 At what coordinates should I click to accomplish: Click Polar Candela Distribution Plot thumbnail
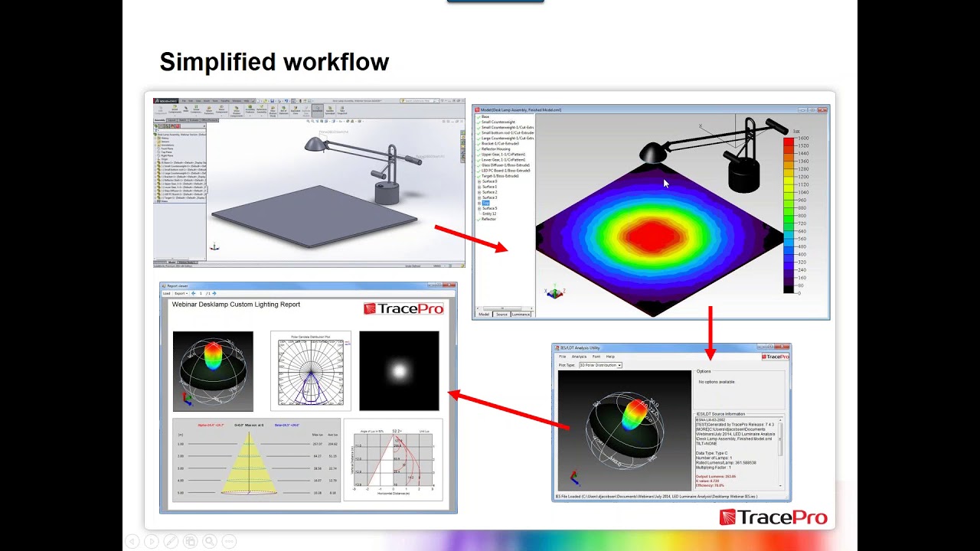click(311, 371)
